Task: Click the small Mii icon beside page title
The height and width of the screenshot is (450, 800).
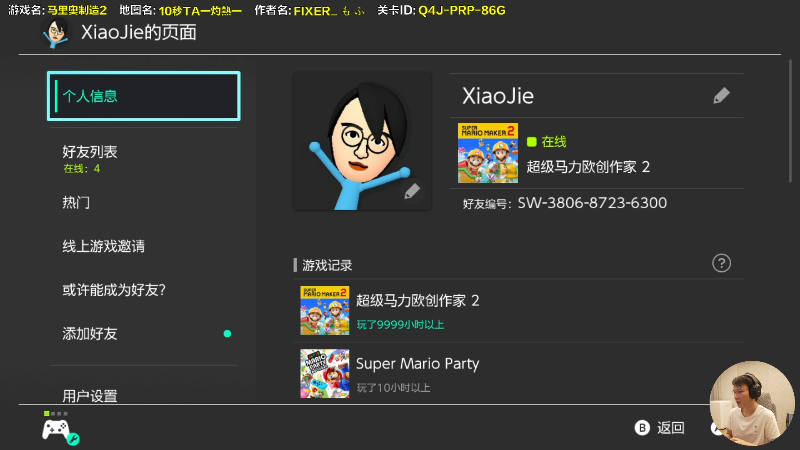Action: point(56,33)
